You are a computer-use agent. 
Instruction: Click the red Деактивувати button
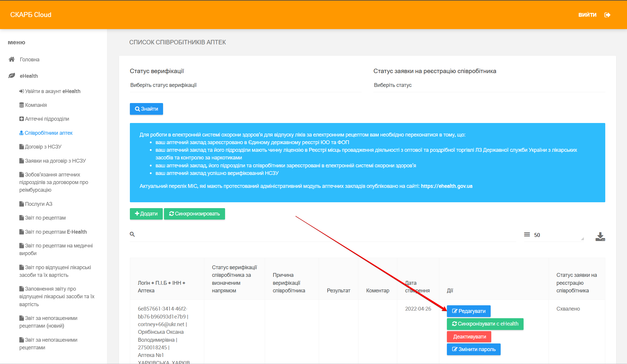pos(469,337)
